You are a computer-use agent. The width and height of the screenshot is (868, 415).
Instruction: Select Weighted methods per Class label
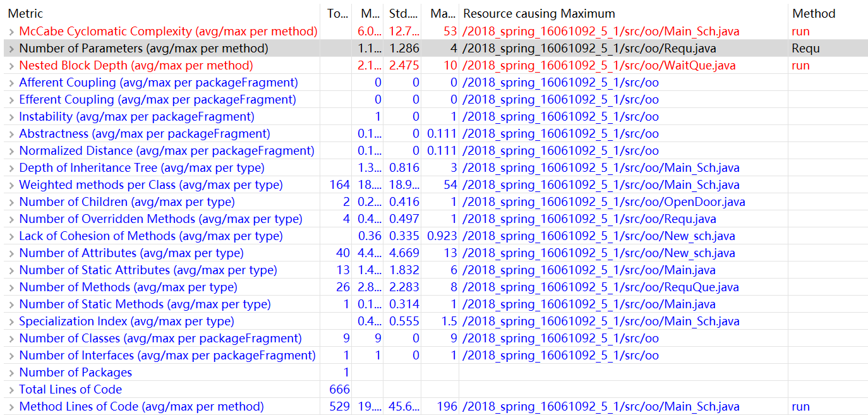click(151, 185)
